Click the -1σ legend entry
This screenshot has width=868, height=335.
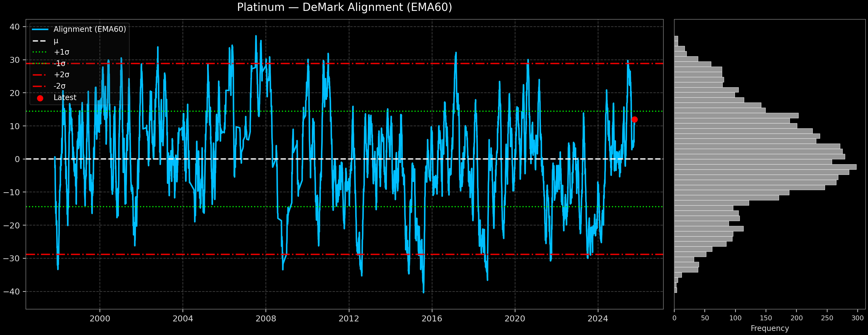point(60,64)
